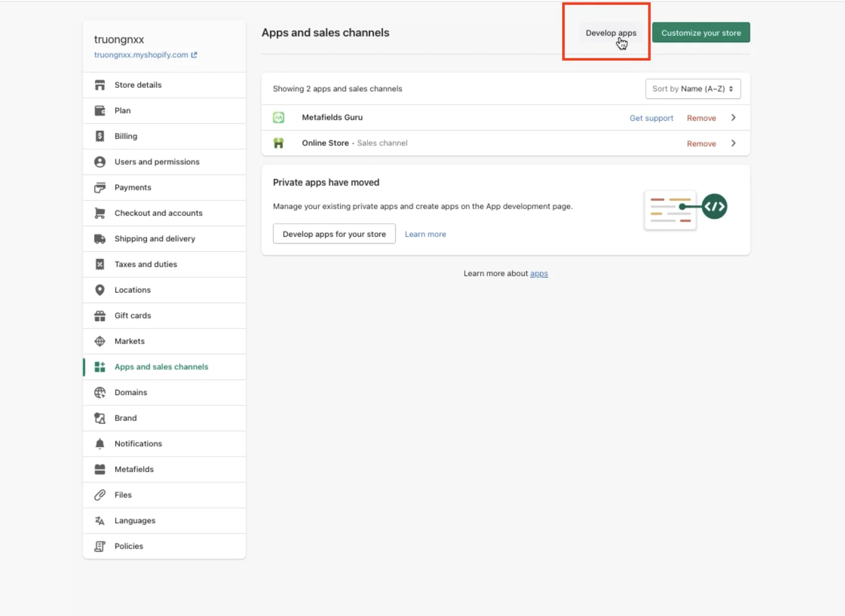This screenshot has height=616, width=845.
Task: Select the Locations pin icon
Action: coord(100,290)
